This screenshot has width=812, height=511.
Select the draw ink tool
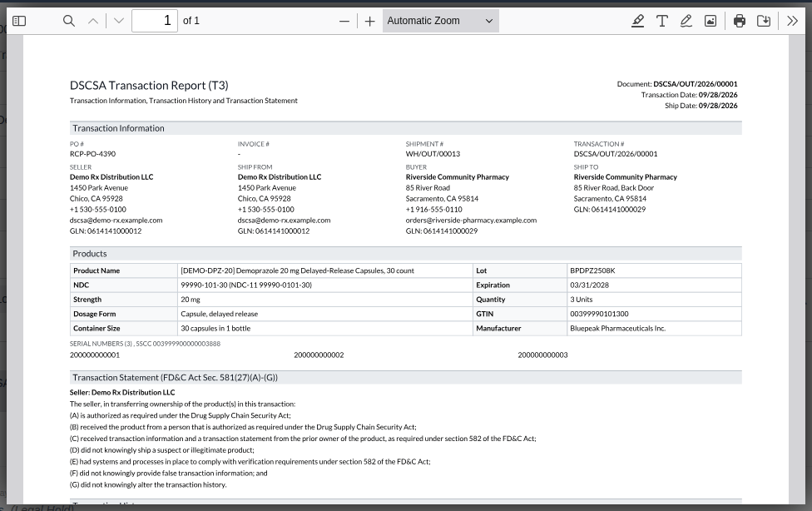686,21
